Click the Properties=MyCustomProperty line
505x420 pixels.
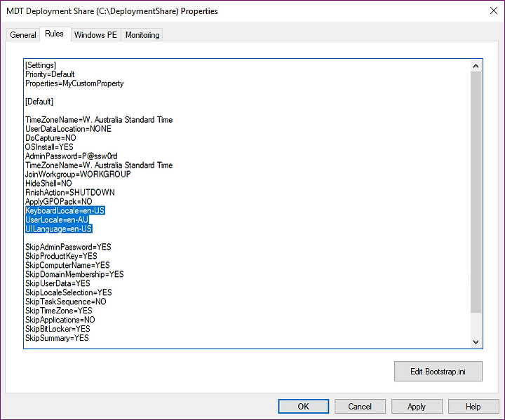click(x=74, y=83)
